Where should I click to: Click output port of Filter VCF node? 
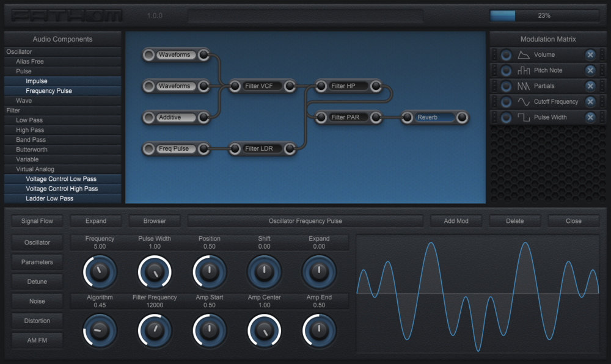(290, 86)
